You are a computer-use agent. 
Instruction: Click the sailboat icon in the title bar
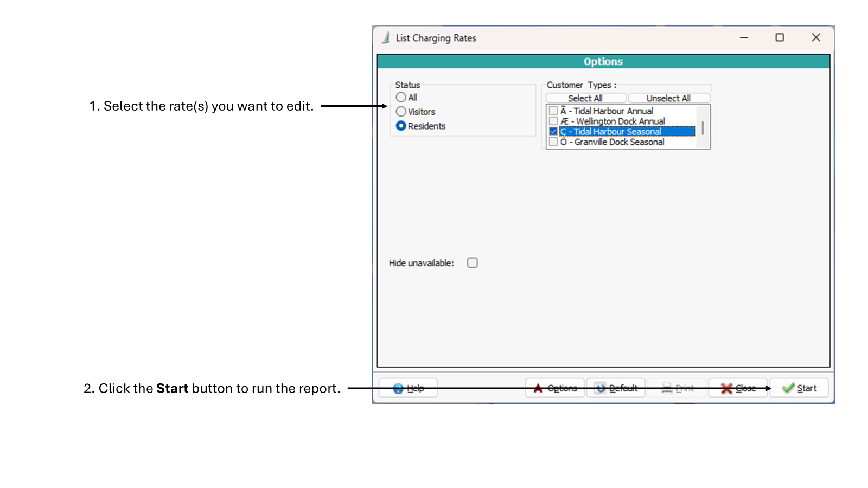coord(385,37)
